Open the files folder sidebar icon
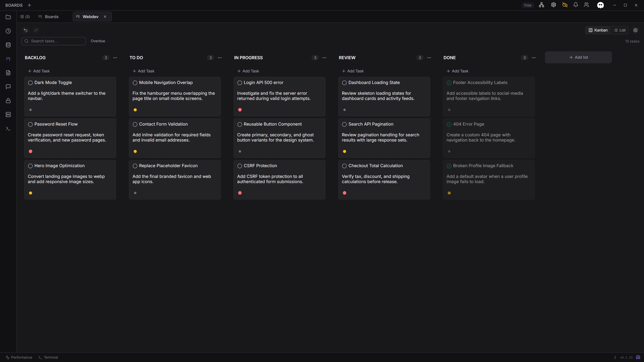 [8, 17]
